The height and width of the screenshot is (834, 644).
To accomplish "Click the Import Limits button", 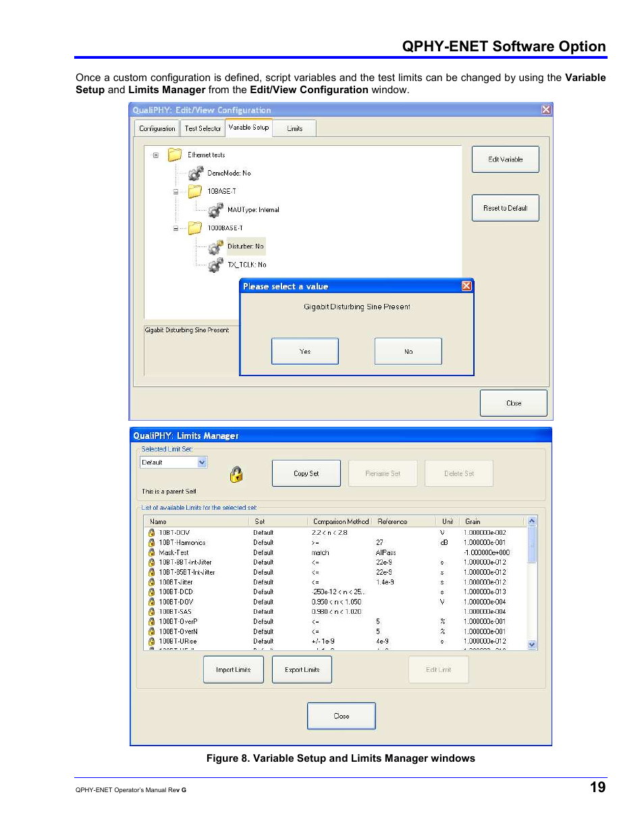I will coord(234,670).
